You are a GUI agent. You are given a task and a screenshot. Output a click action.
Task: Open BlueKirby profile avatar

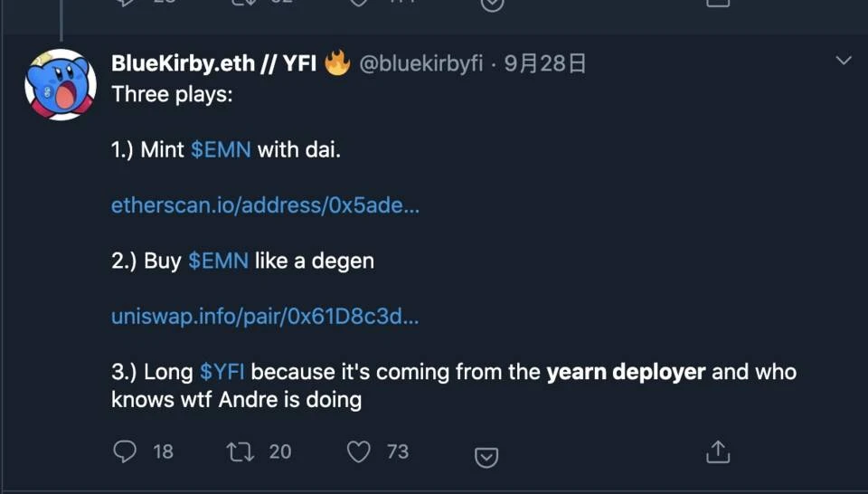[x=61, y=84]
